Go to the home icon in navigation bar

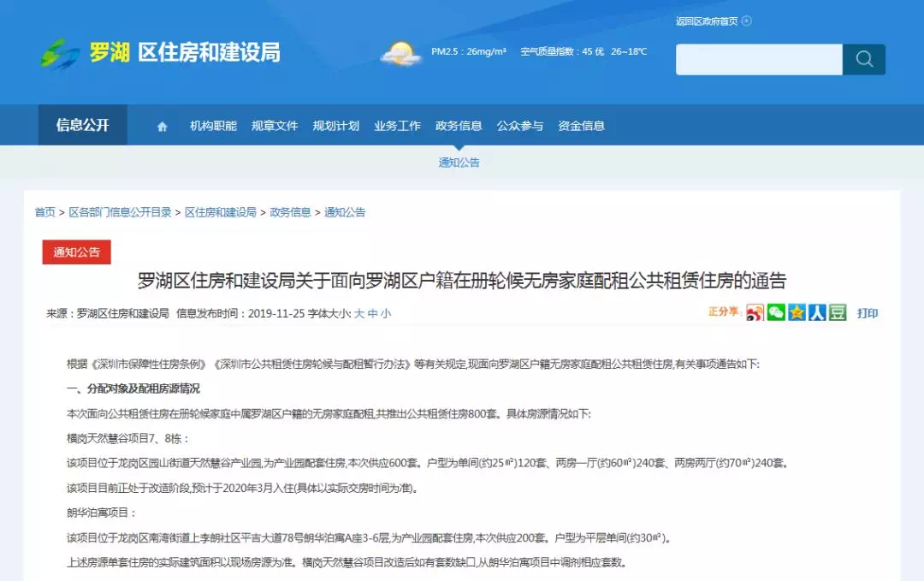163,127
